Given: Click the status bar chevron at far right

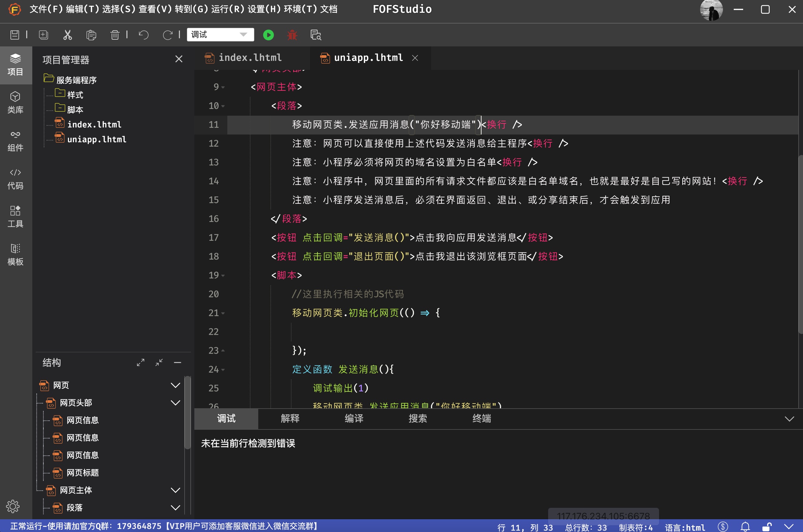Looking at the screenshot, I should (789, 527).
